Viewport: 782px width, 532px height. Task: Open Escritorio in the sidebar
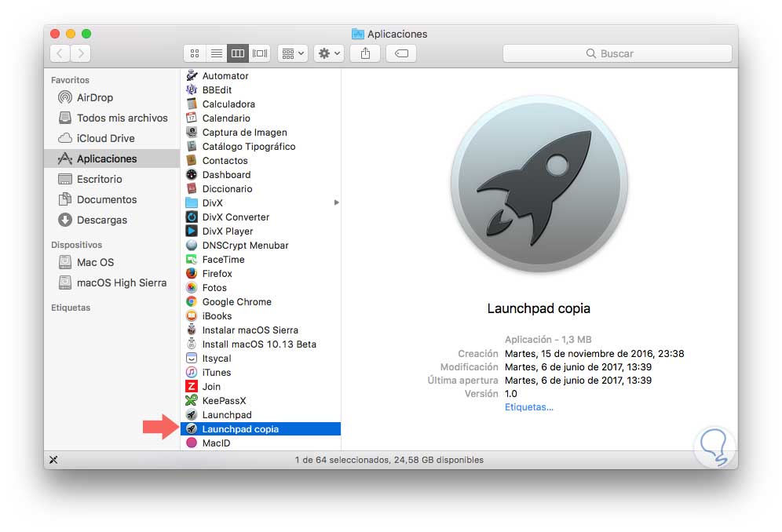tap(111, 179)
